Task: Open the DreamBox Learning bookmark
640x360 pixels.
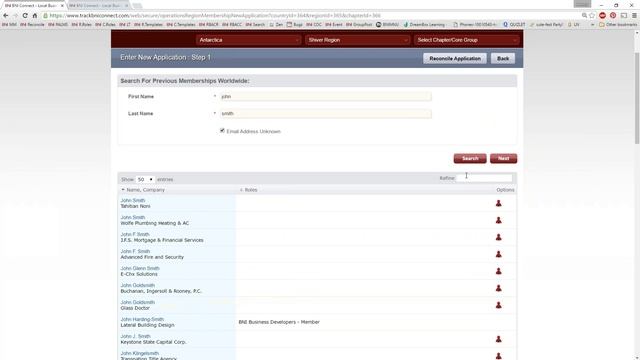Action: [x=424, y=24]
